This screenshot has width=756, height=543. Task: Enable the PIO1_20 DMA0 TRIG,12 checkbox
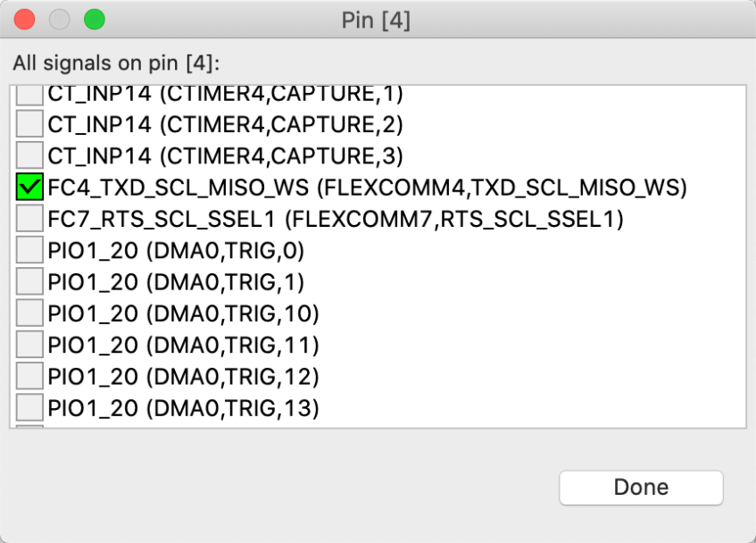29,377
